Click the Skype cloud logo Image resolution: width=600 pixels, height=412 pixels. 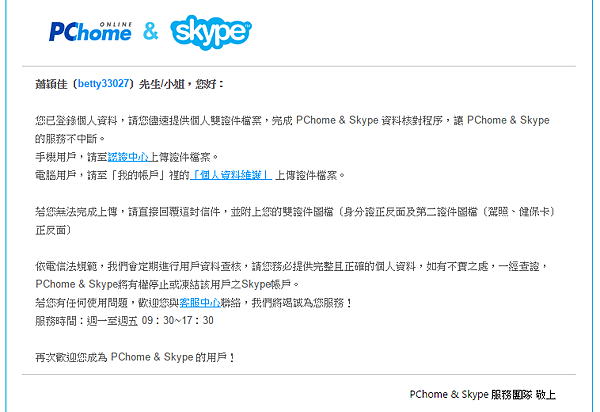click(211, 32)
